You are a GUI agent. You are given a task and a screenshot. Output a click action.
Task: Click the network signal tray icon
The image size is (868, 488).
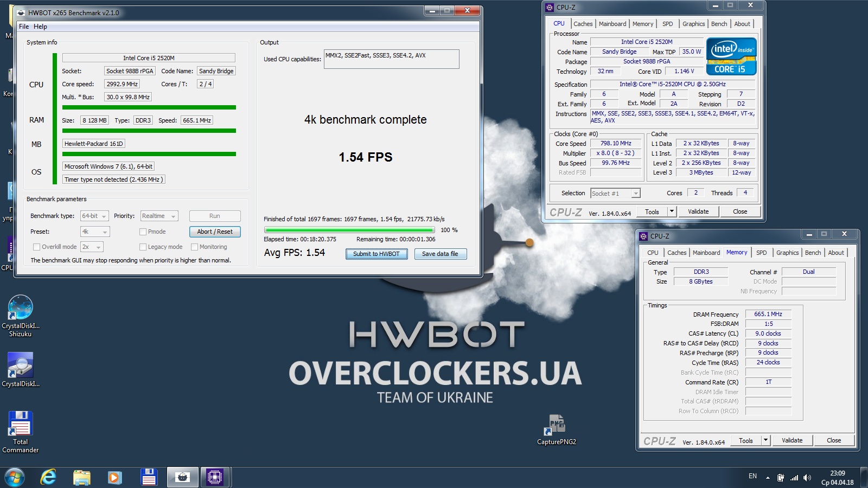tap(794, 478)
